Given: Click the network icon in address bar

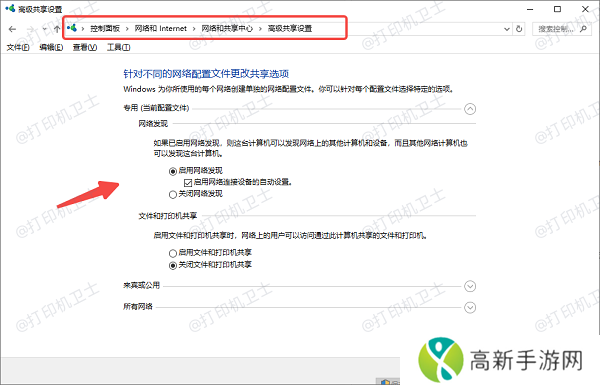Looking at the screenshot, I should 72,28.
